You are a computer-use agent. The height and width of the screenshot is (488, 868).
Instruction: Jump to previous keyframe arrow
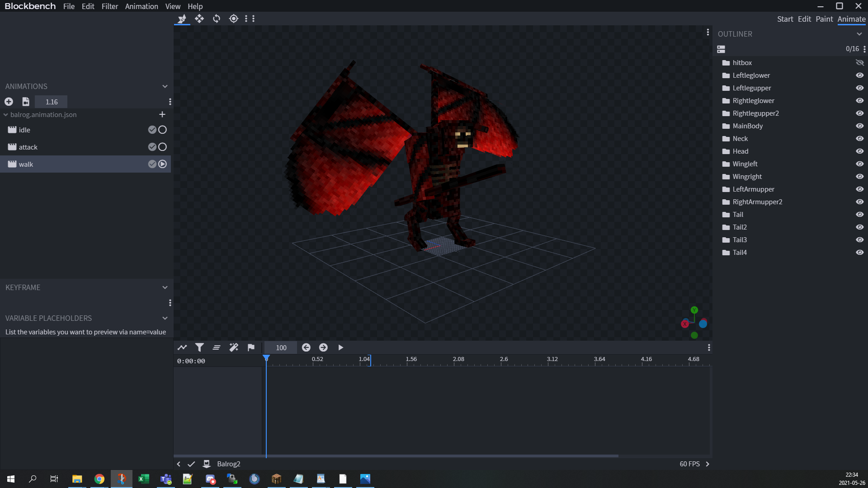(306, 347)
